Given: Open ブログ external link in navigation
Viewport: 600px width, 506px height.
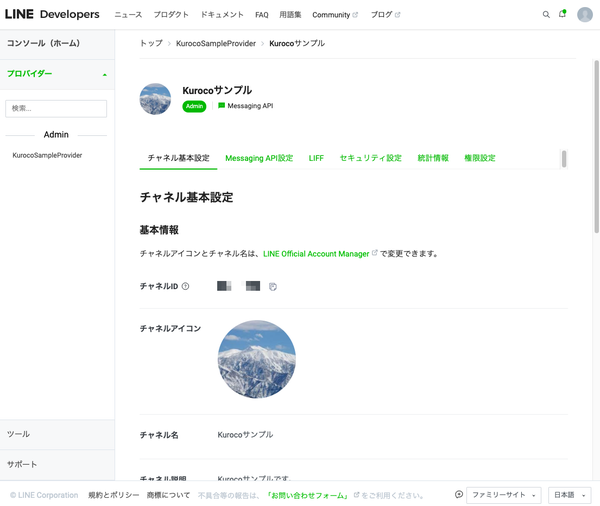Looking at the screenshot, I should tap(385, 15).
